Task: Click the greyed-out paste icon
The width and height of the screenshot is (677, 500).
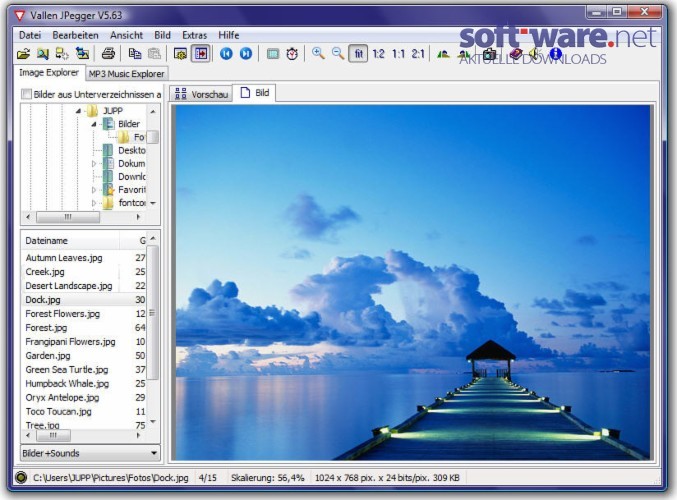Action: pos(154,54)
